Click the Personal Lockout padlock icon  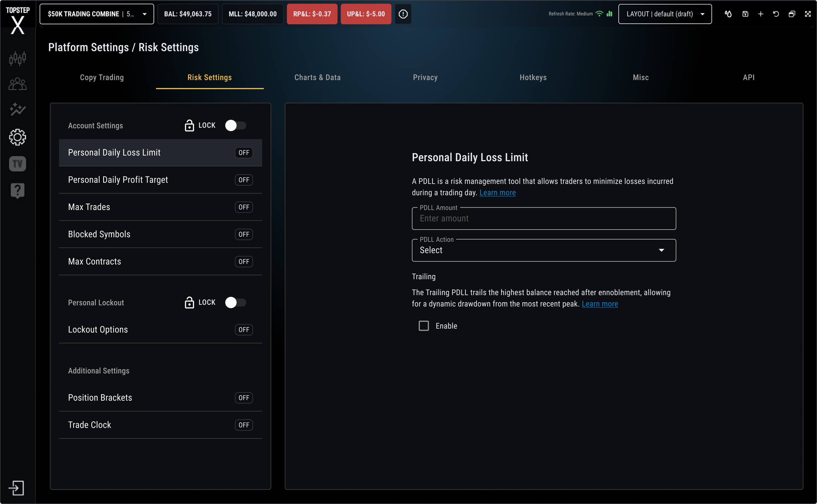[x=189, y=302]
